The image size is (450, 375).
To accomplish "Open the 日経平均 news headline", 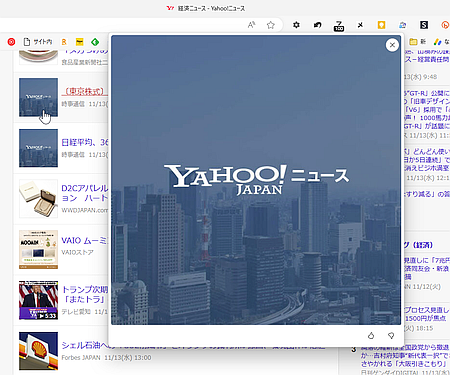I will [x=85, y=142].
